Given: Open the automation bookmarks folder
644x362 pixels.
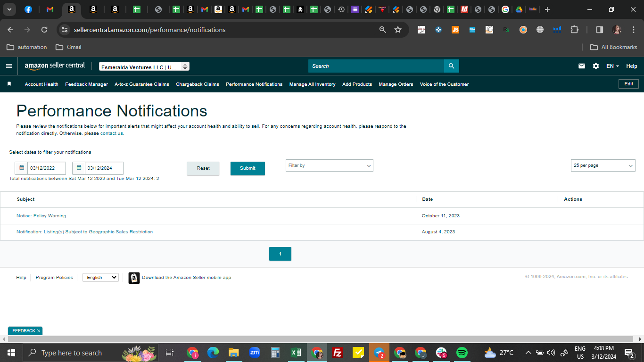Looking at the screenshot, I should (x=27, y=47).
